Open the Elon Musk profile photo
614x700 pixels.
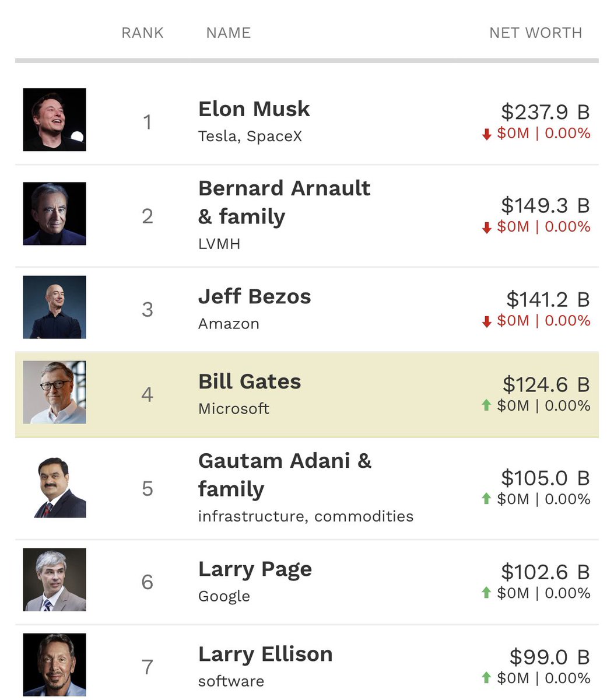[54, 120]
